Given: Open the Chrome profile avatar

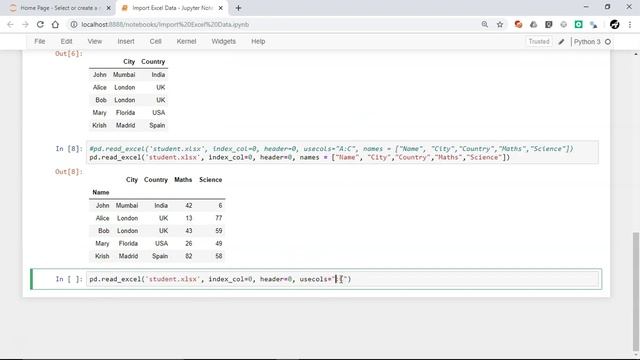Looking at the screenshot, I should point(615,24).
